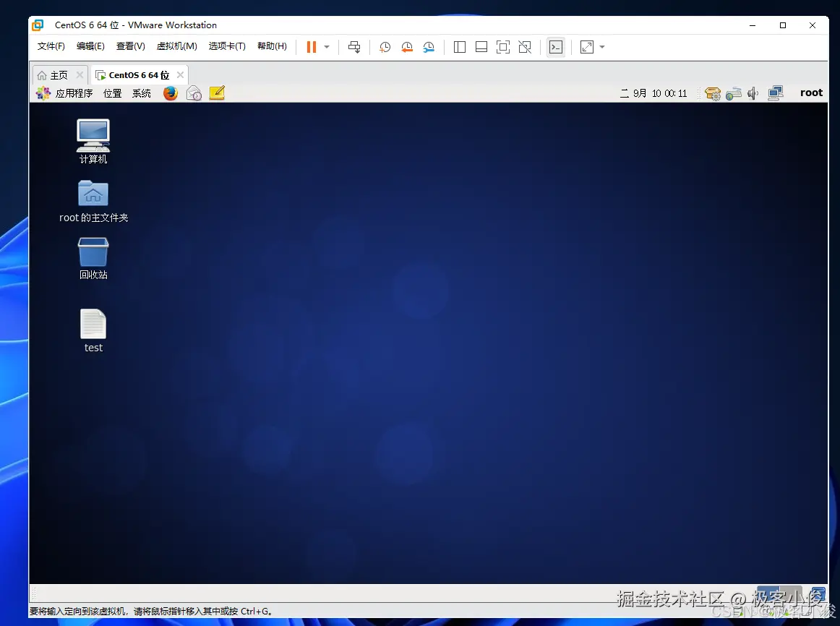
Task: Open the 查看(V) menu
Action: point(130,46)
